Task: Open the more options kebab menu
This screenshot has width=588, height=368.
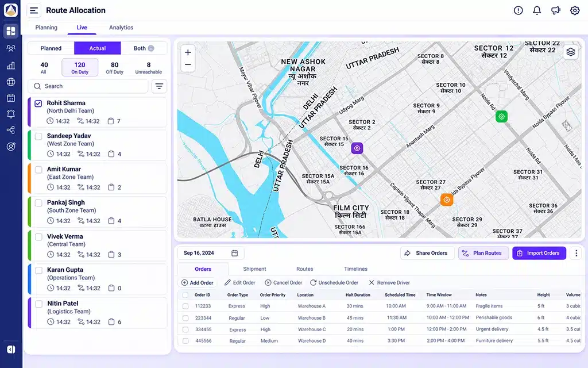Action: pos(576,253)
